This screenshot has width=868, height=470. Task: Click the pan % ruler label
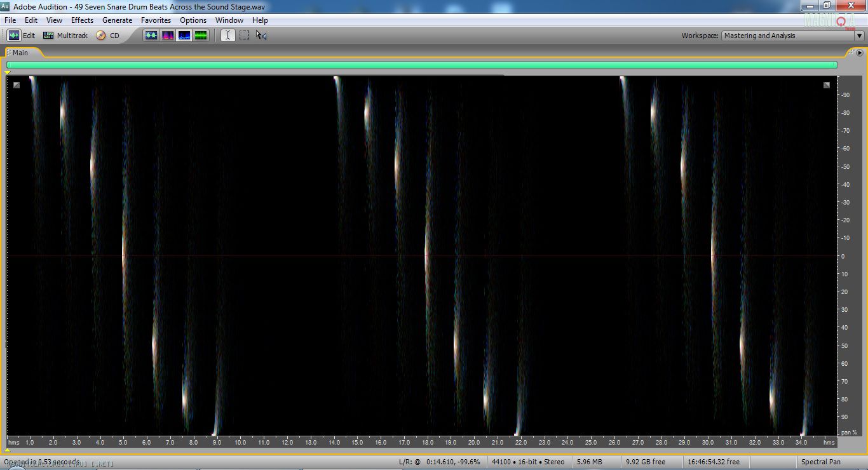[850, 433]
